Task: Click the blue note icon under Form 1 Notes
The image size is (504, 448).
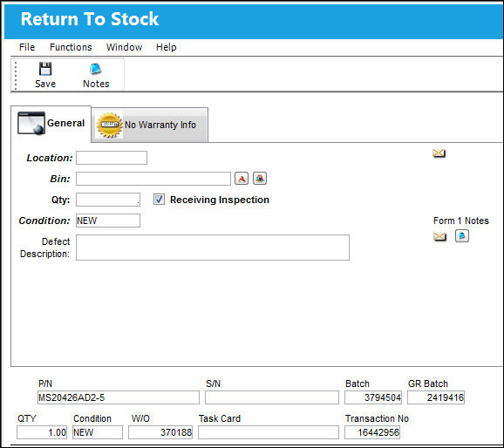Action: point(462,236)
